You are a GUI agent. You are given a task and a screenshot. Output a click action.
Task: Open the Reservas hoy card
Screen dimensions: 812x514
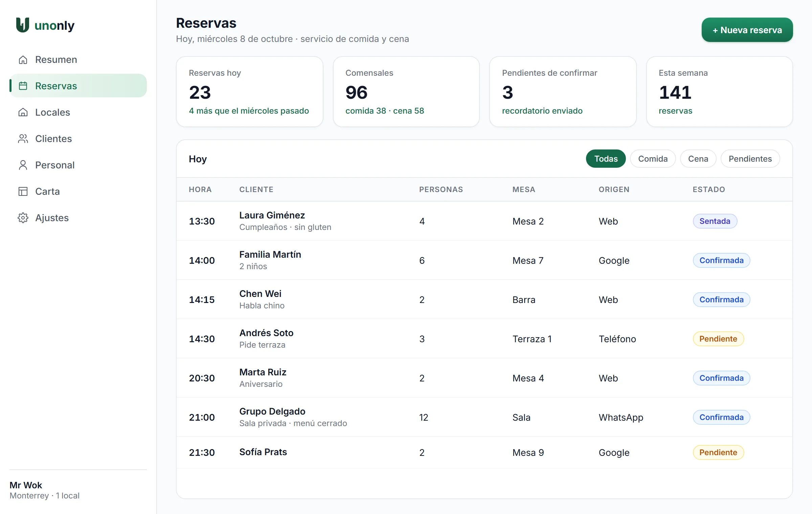click(x=249, y=92)
